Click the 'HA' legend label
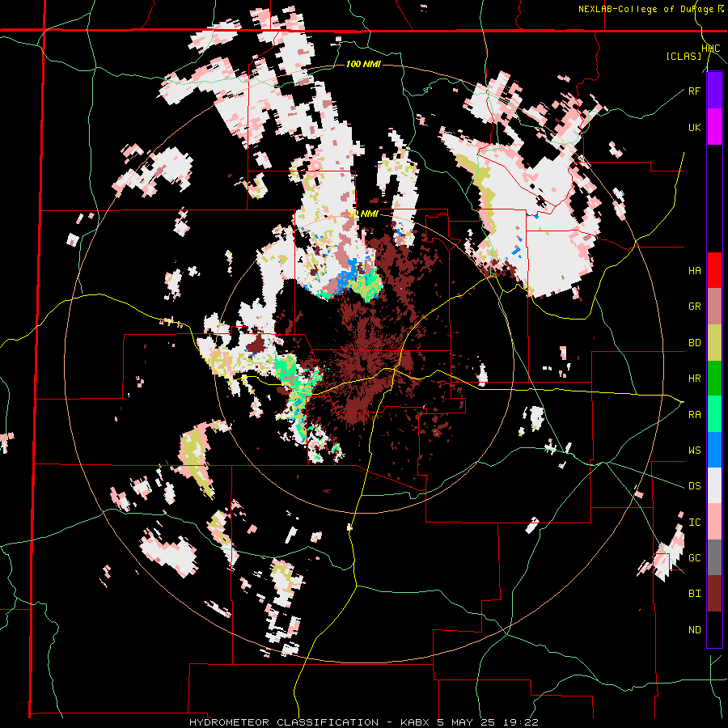 click(694, 271)
